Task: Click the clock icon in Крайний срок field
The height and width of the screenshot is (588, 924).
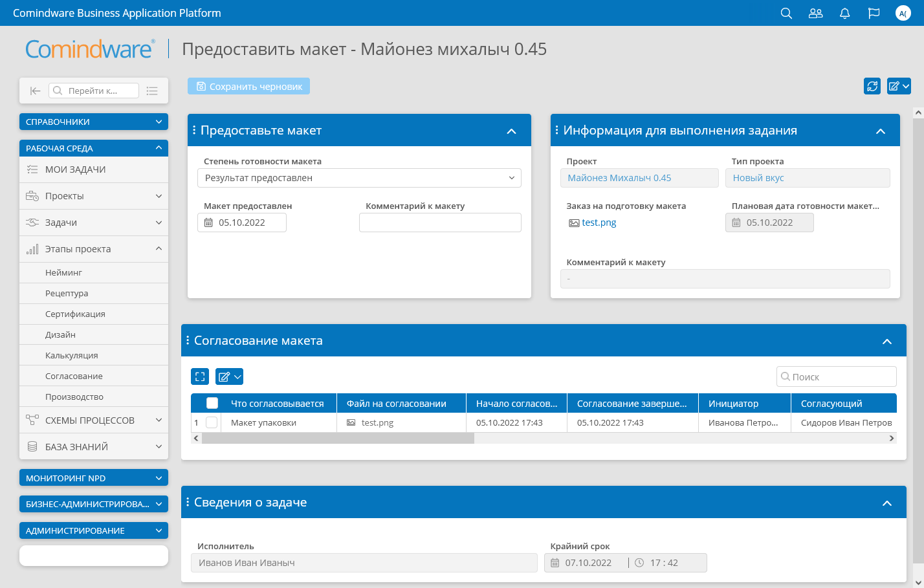Action: click(x=639, y=563)
